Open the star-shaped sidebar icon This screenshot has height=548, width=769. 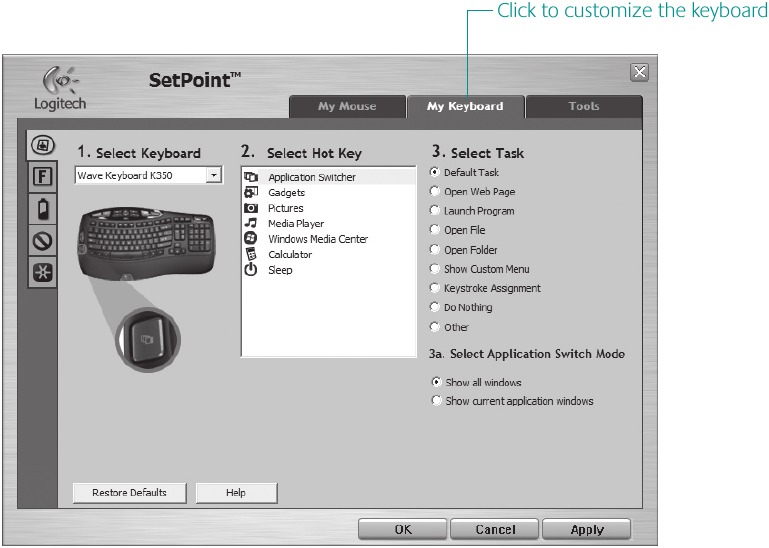pos(43,272)
